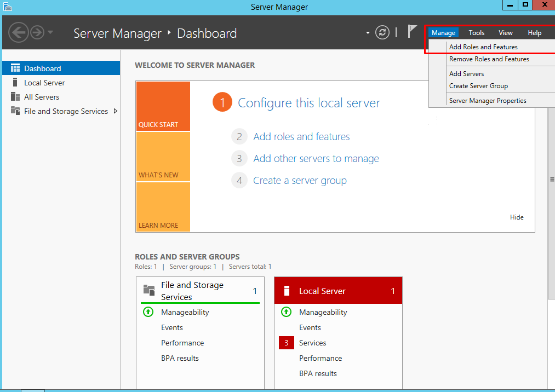Viewport: 555px width, 392px height.
Task: Click the All Servers icon in the sidebar
Action: [x=15, y=96]
